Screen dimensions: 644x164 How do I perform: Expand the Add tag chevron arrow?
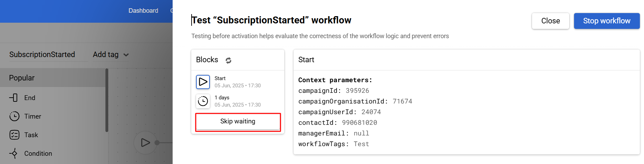pos(126,55)
